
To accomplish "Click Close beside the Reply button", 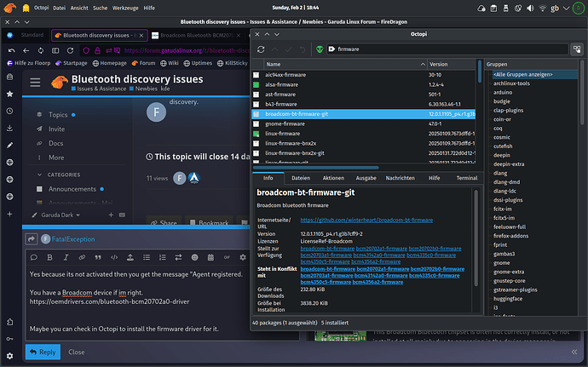I will coord(76,352).
